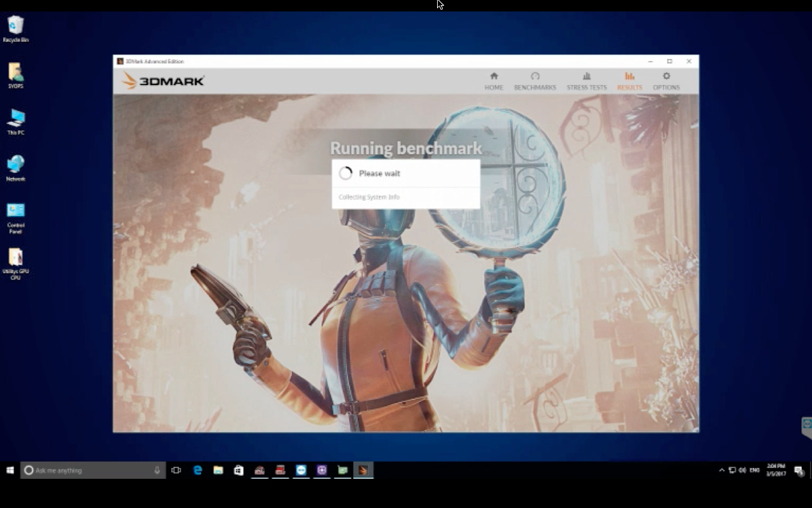Click the Windows Start button
This screenshot has width=812, height=508.
coord(10,471)
